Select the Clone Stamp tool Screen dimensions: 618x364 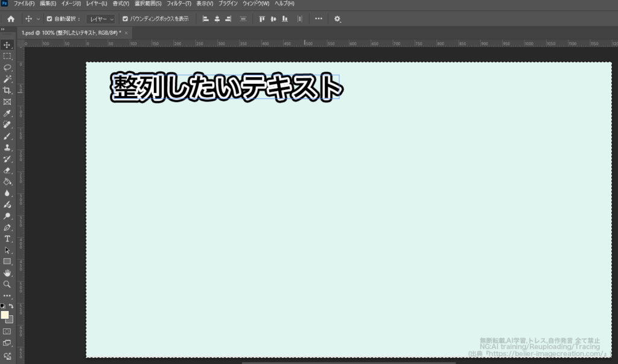pos(7,148)
